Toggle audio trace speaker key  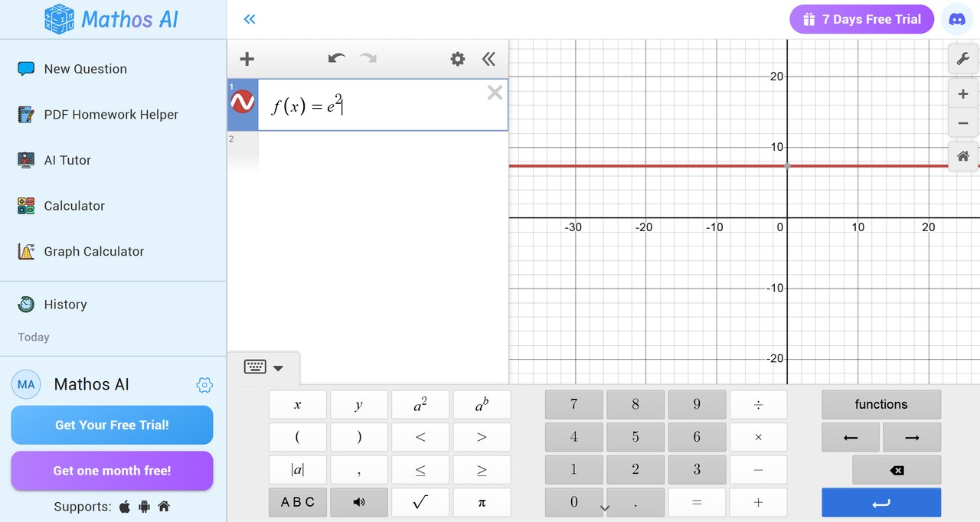click(x=359, y=502)
